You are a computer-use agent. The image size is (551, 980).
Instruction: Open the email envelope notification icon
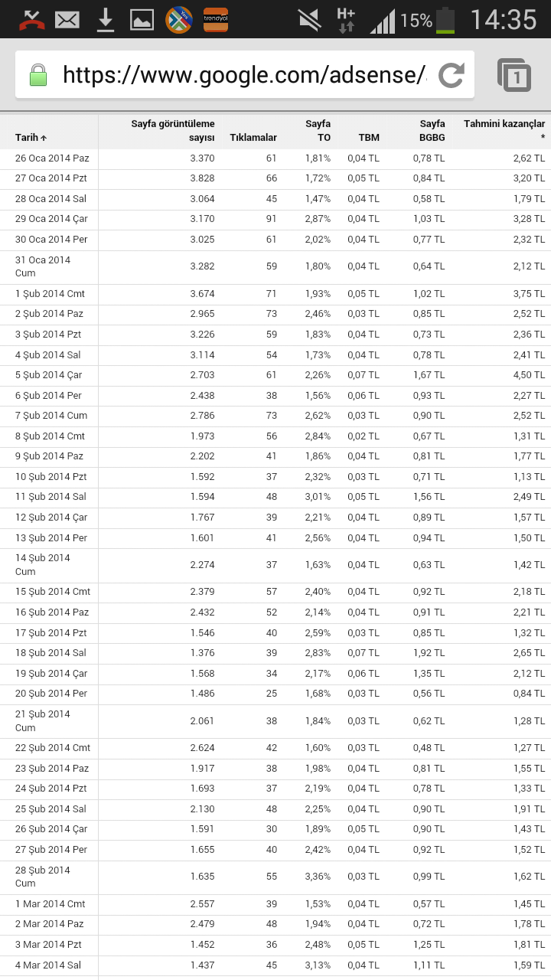67,20
